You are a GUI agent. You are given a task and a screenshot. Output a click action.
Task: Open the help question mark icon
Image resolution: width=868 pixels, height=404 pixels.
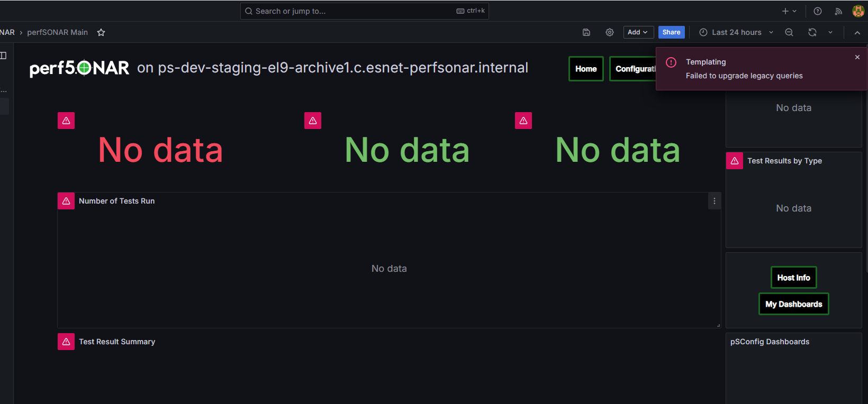[818, 11]
